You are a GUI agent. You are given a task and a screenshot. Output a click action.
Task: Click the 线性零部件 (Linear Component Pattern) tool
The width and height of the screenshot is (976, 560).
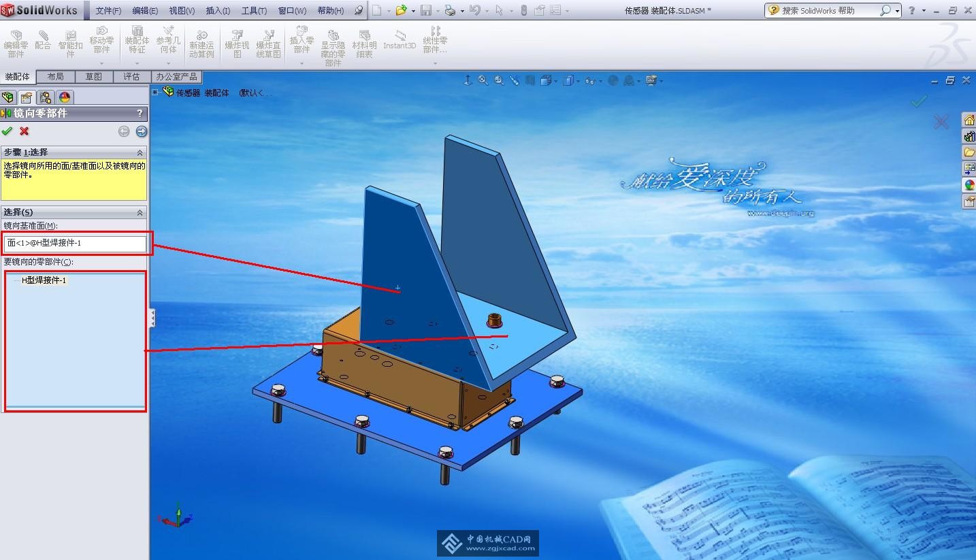click(x=435, y=41)
